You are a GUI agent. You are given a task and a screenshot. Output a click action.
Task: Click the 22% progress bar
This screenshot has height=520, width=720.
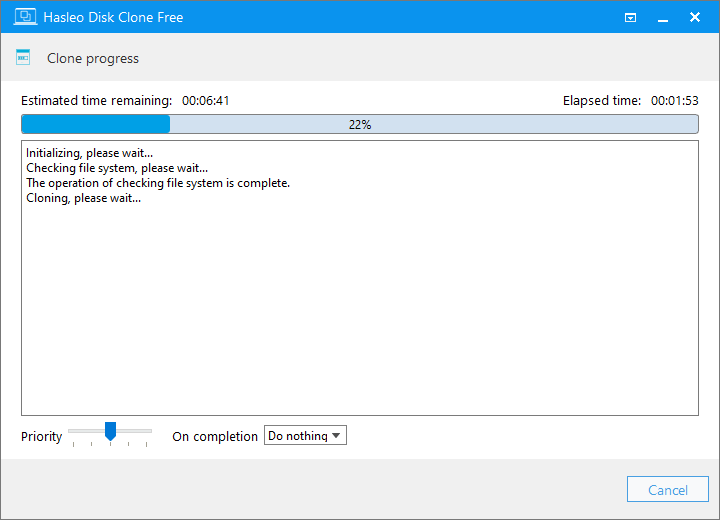[360, 124]
